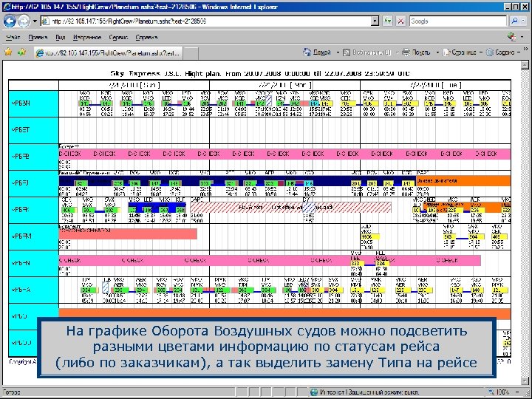532x399 pixels.
Task: Click the Готово status text
Action: tap(11, 392)
